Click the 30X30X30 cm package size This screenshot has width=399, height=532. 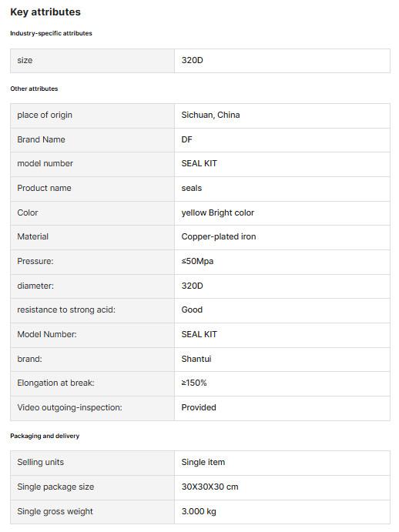(x=210, y=487)
